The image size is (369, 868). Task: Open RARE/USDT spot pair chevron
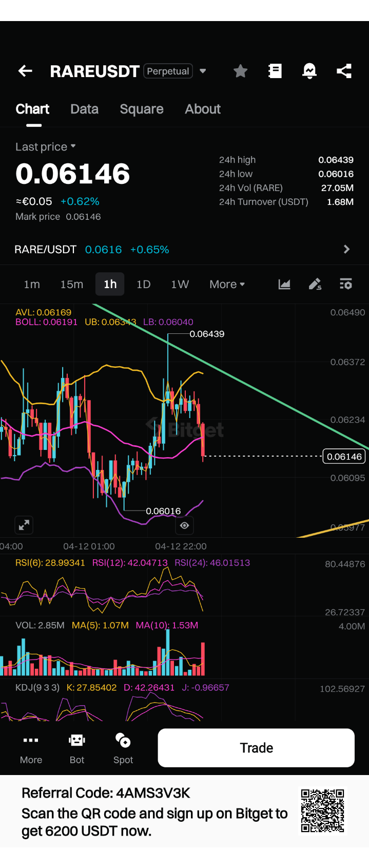coord(346,249)
